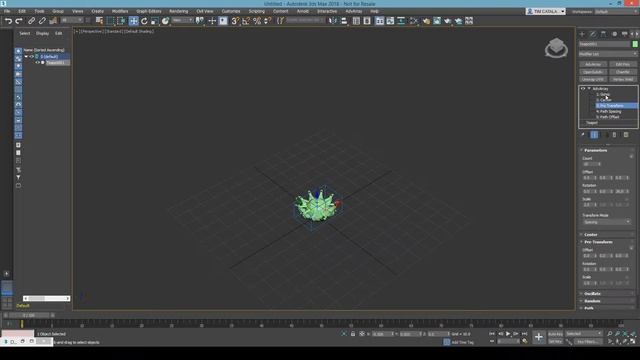Collapse the Parameters rollout
The height and width of the screenshot is (360, 640).
click(x=596, y=150)
